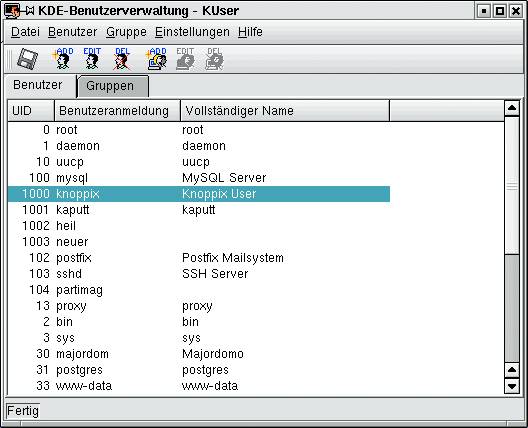
Task: Click the floppy disk save icon
Action: 28,59
